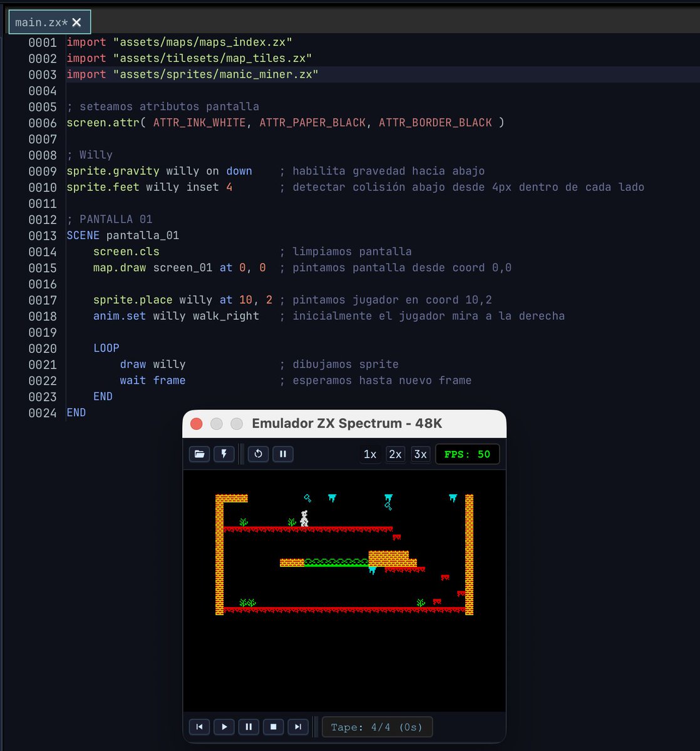Click the Tape: 4/4 (0s) status field
Screen dimensions: 700x751
[377, 727]
